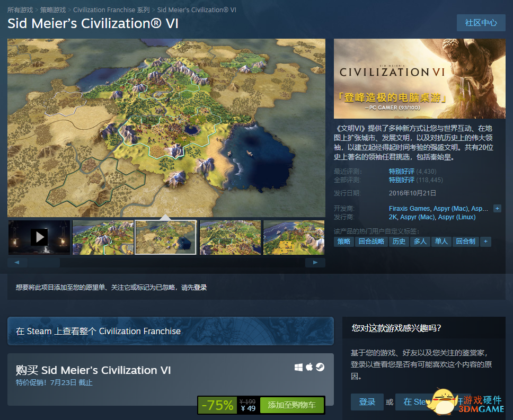This screenshot has width=513, height=420.
Task: Add game to cart 添加至购物车
Action: click(x=291, y=405)
